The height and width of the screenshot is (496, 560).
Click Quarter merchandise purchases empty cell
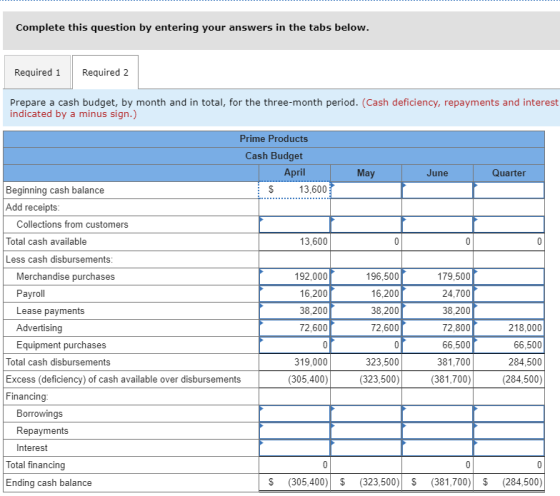[x=509, y=277]
